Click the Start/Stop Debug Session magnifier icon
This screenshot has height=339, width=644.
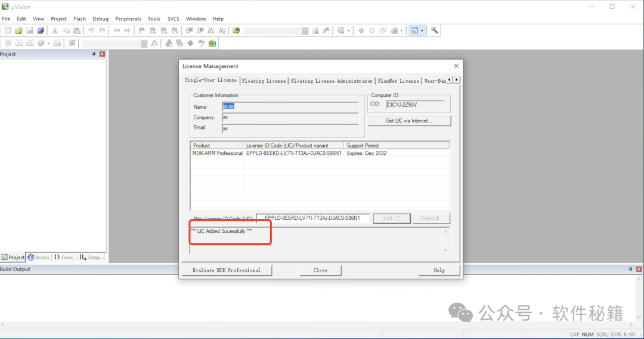pos(341,31)
